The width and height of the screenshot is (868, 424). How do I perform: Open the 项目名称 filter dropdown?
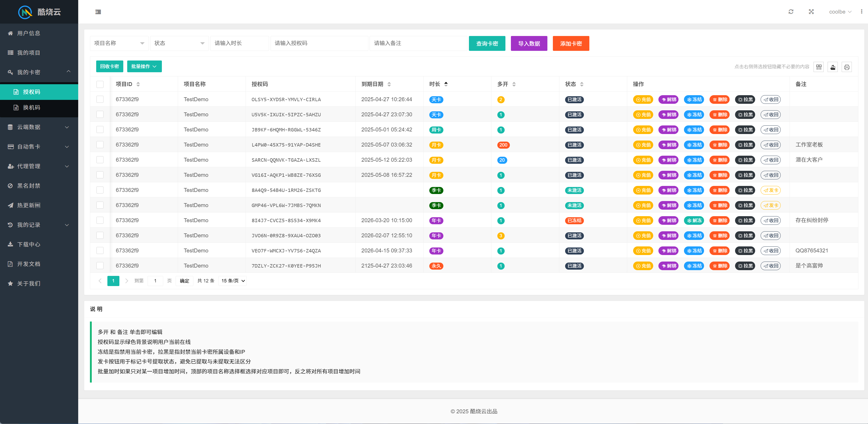[x=119, y=43]
